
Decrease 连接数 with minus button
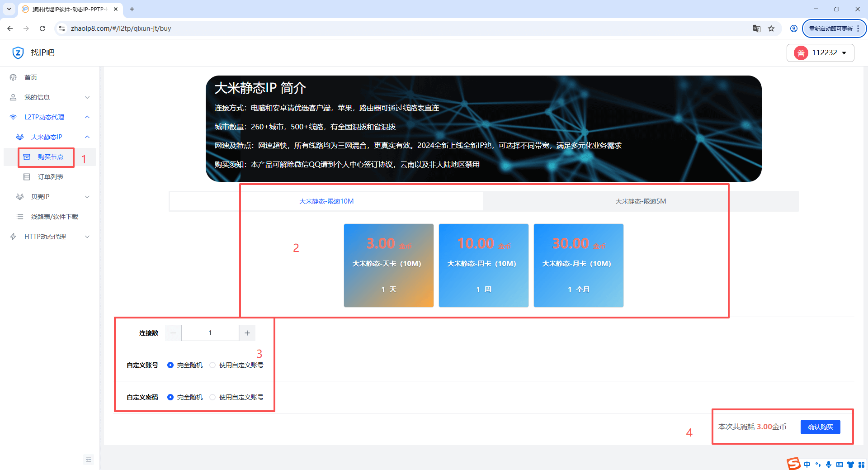click(x=173, y=333)
